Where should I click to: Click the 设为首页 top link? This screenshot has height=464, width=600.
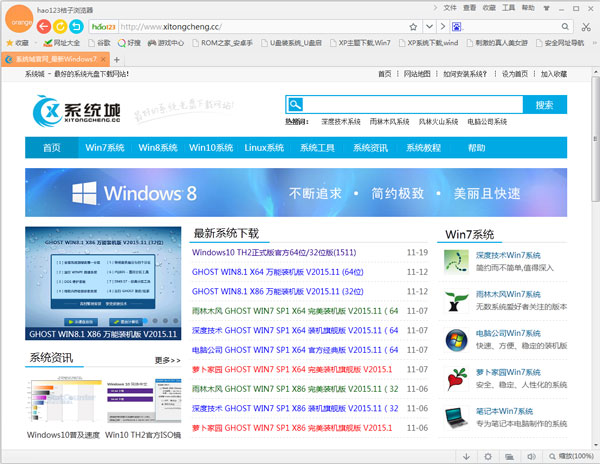coord(515,74)
